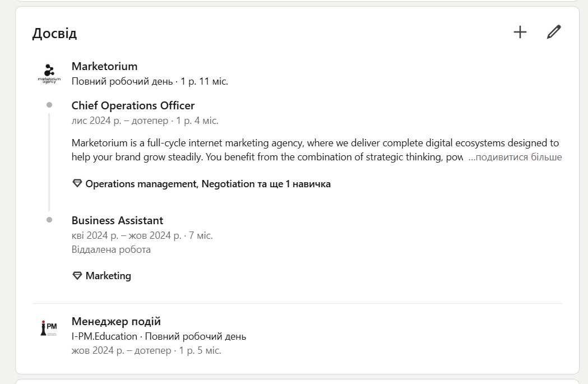Click the plus icon to add experience
This screenshot has width=588, height=384.
pos(520,32)
